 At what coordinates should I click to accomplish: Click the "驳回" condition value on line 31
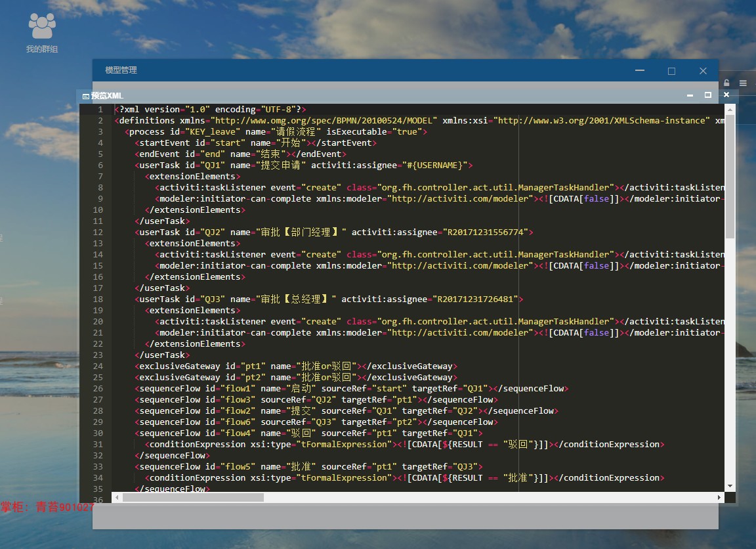point(518,444)
